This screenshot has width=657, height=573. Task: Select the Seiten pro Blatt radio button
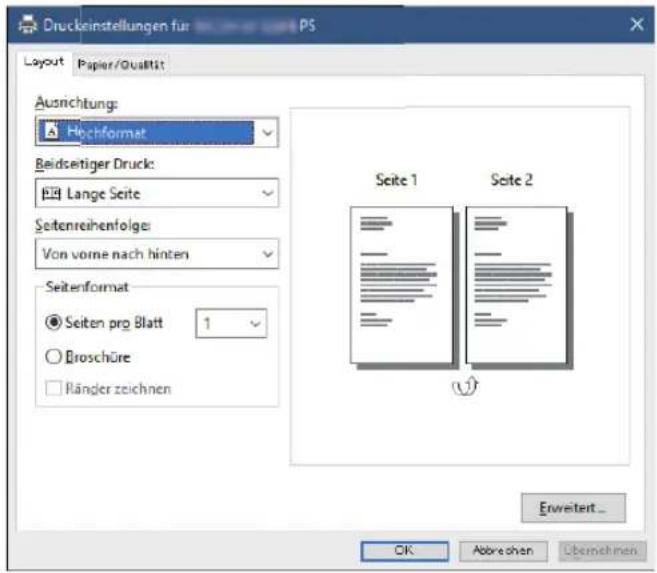54,323
